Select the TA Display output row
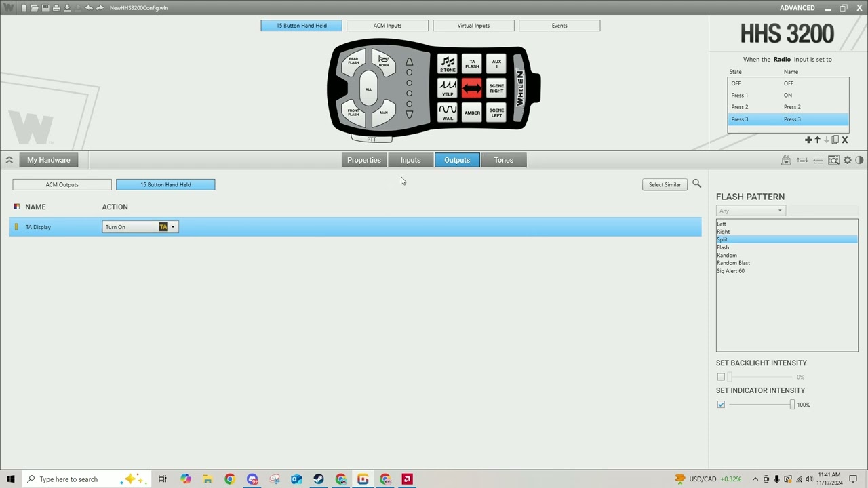The image size is (868, 488). tap(355, 227)
